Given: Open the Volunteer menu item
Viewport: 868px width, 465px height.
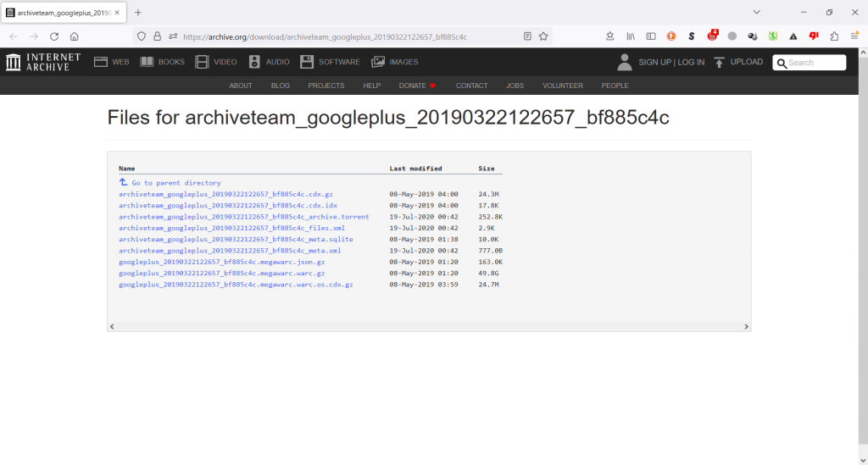Looking at the screenshot, I should tap(563, 86).
